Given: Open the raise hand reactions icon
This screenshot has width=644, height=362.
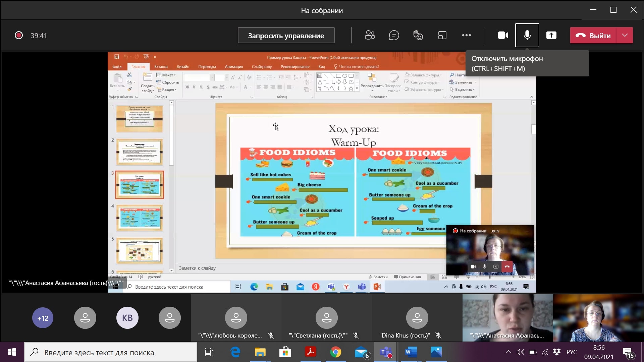Looking at the screenshot, I should point(418,35).
